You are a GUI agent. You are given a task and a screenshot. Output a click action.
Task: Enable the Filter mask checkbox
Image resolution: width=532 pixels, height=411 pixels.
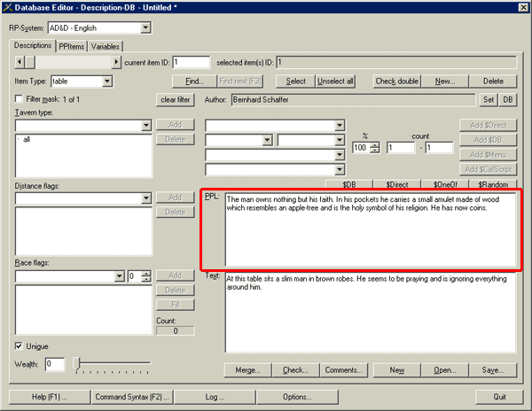point(20,99)
